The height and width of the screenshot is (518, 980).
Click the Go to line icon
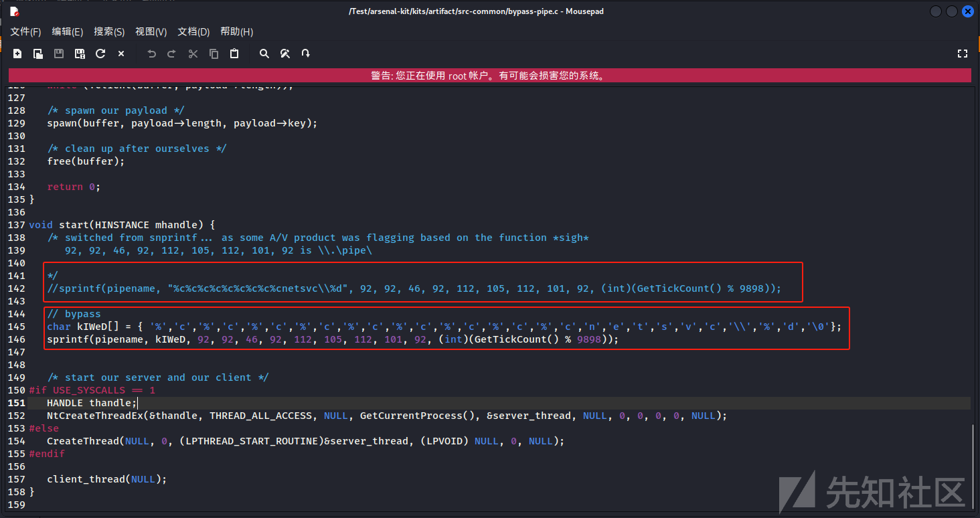pyautogui.click(x=306, y=54)
